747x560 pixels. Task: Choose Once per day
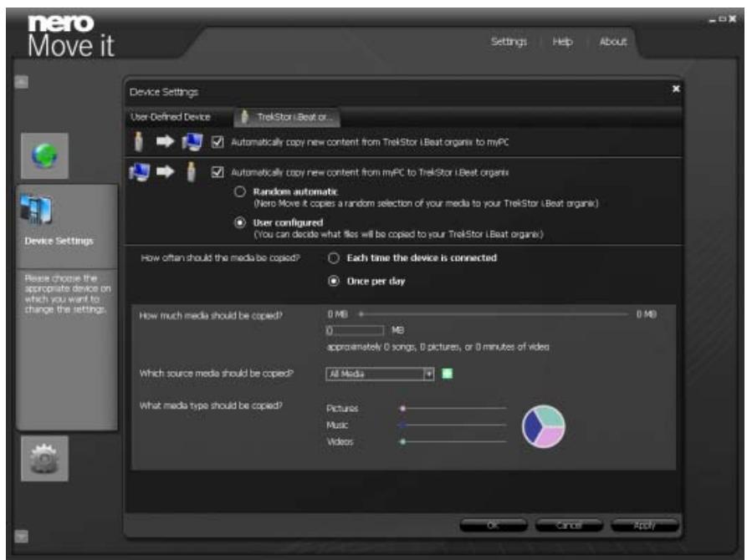334,281
